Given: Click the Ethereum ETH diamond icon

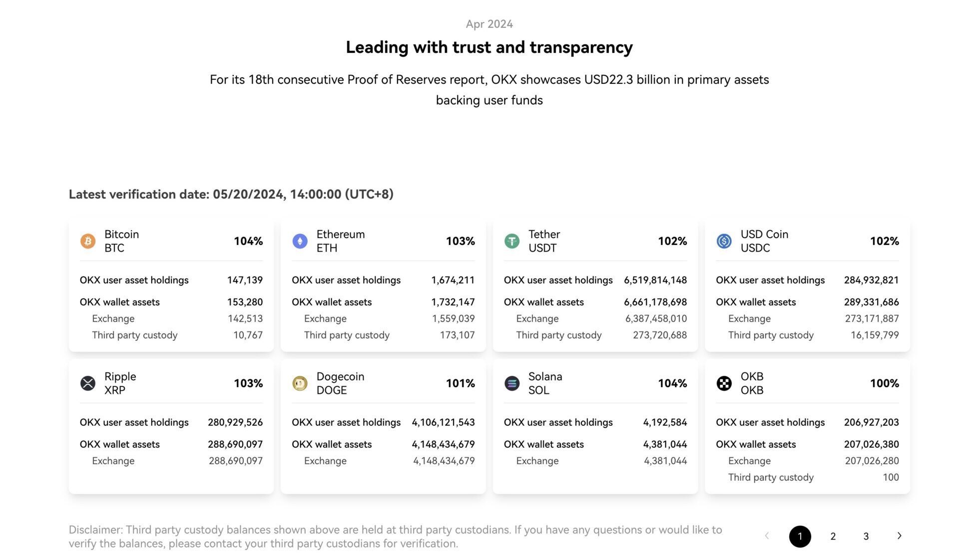Looking at the screenshot, I should click(x=300, y=241).
